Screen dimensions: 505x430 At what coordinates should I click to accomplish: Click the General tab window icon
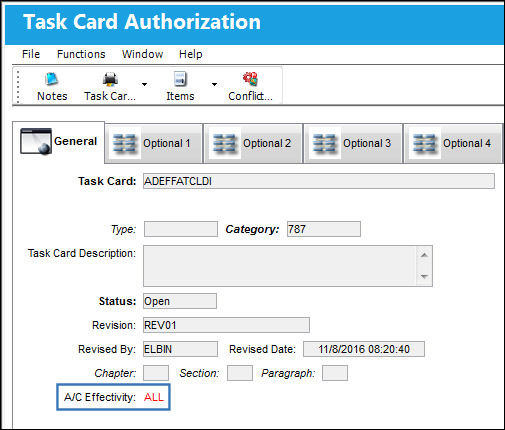(x=36, y=141)
